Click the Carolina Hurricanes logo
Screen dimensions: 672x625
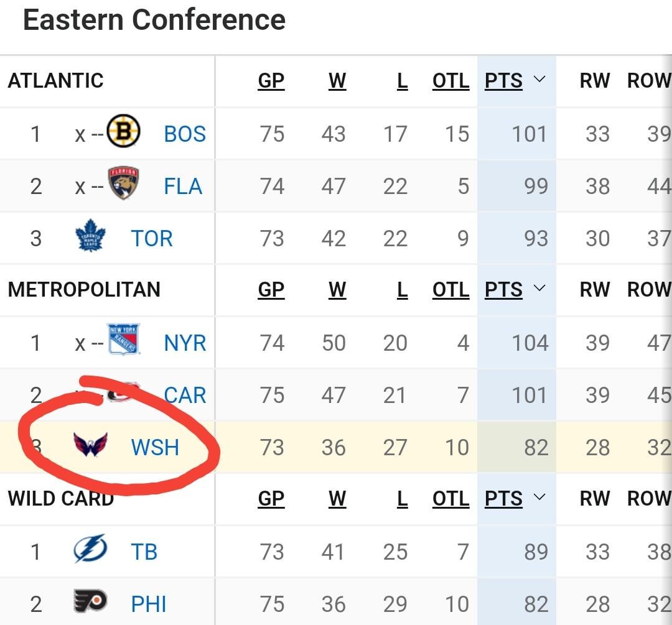(123, 393)
